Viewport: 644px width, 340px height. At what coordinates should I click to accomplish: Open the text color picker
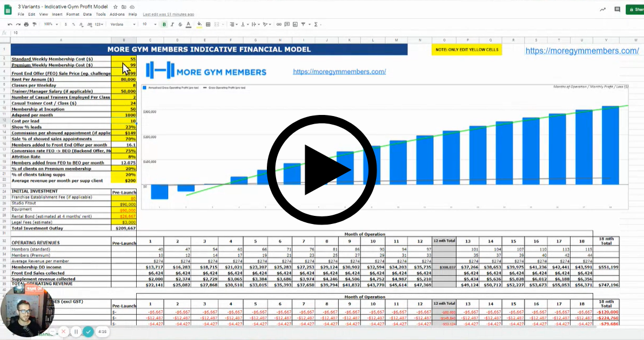click(189, 25)
